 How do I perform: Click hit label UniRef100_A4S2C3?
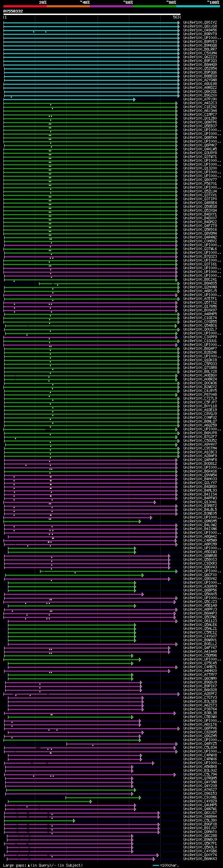(x=200, y=103)
